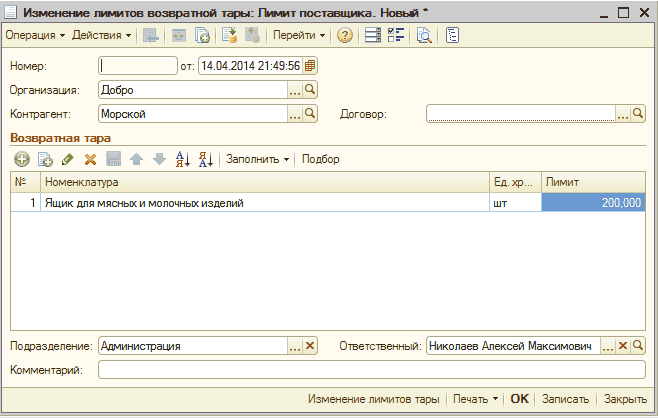Click into the Номер input field
Image resolution: width=658 pixels, height=418 pixels.
click(x=138, y=66)
